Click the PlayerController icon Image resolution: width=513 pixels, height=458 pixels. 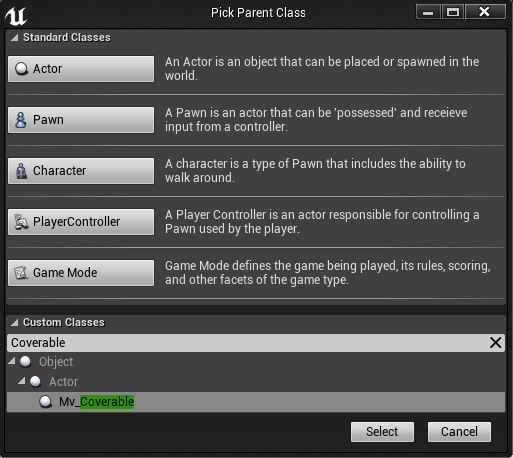pos(21,222)
